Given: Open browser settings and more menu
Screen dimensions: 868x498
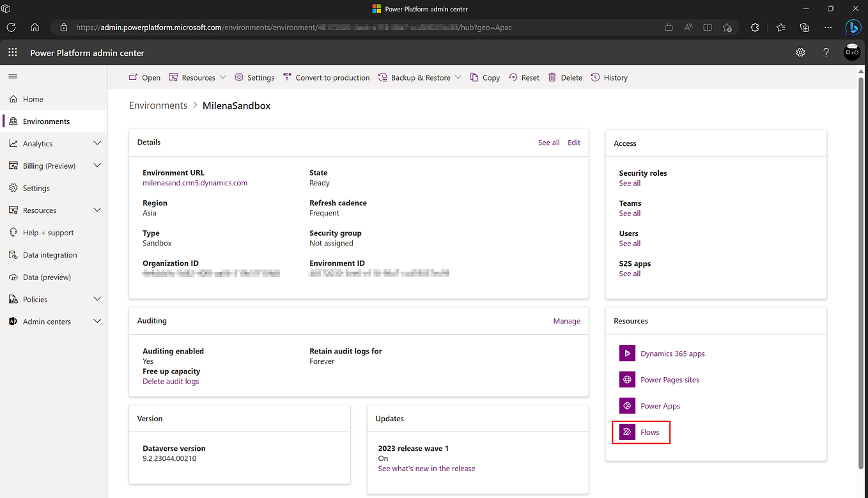Looking at the screenshot, I should [828, 27].
